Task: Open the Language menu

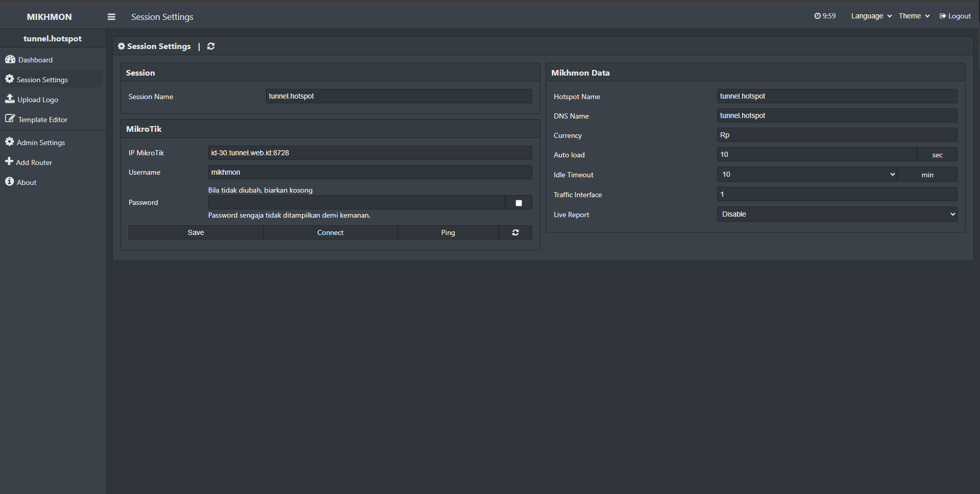Action: tap(871, 16)
